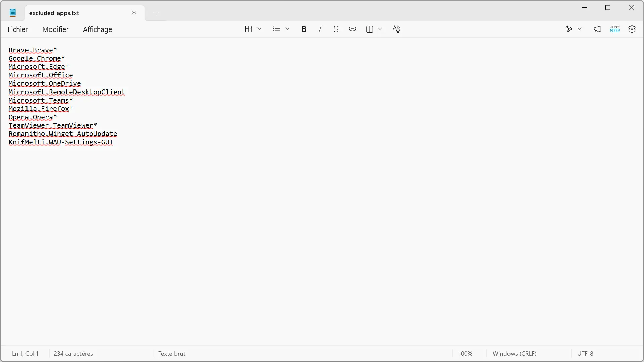The width and height of the screenshot is (644, 362).
Task: Click the Romanitho.Winget-AutoUpdate line
Action: pyautogui.click(x=63, y=134)
